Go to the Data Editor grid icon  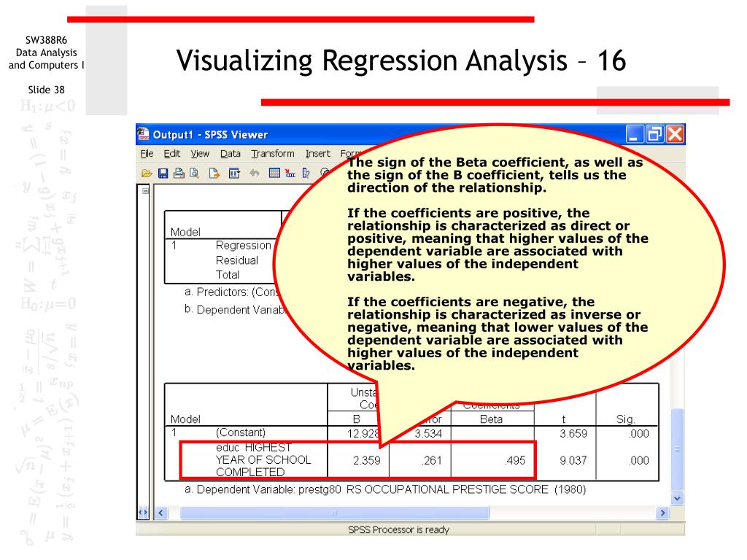[274, 174]
